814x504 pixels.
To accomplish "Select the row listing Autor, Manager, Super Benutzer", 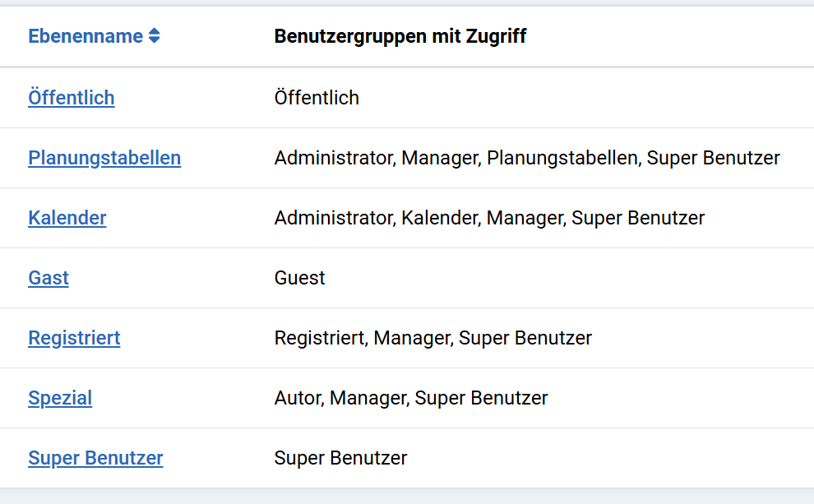I will [411, 398].
